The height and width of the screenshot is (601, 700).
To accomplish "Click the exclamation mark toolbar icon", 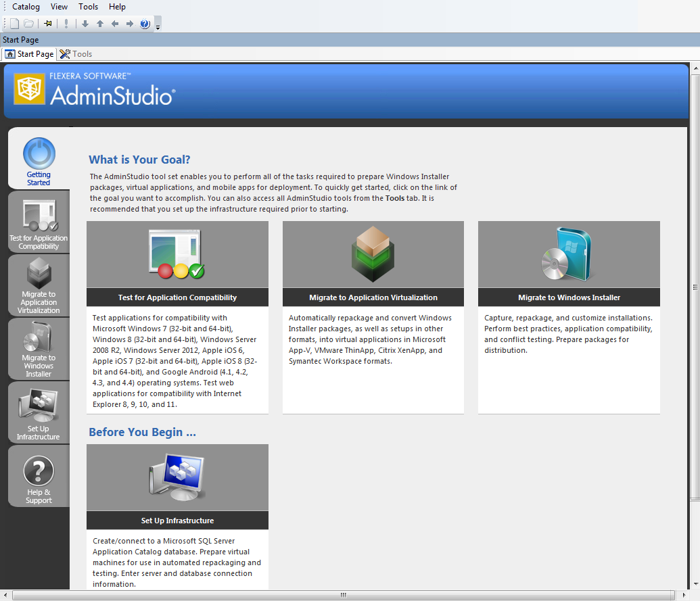I will [x=66, y=24].
